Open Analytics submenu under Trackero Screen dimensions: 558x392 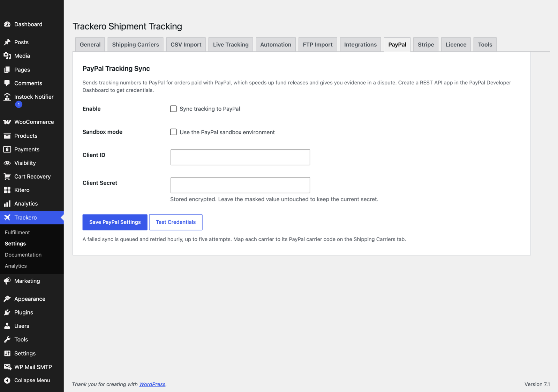(16, 266)
